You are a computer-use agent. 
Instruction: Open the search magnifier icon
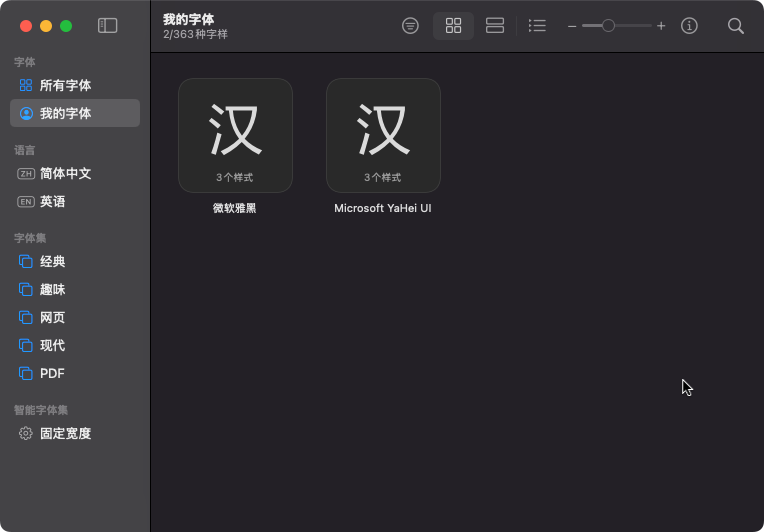(x=736, y=26)
